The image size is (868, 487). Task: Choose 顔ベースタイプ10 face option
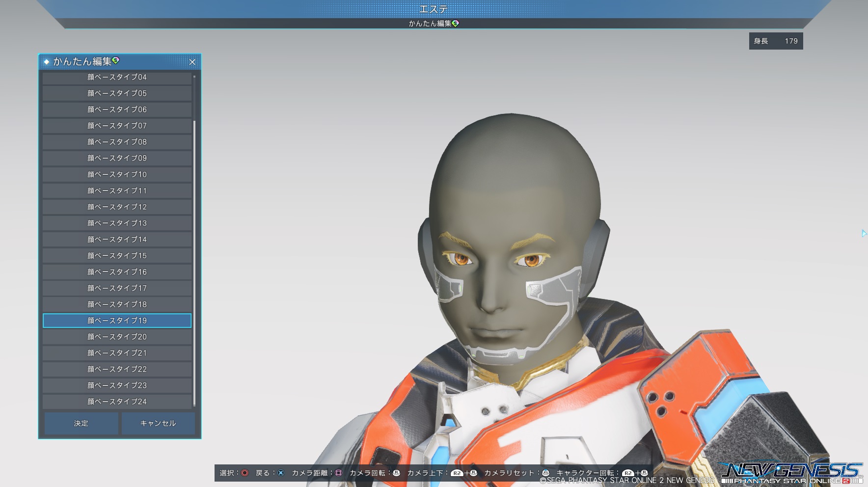point(117,174)
